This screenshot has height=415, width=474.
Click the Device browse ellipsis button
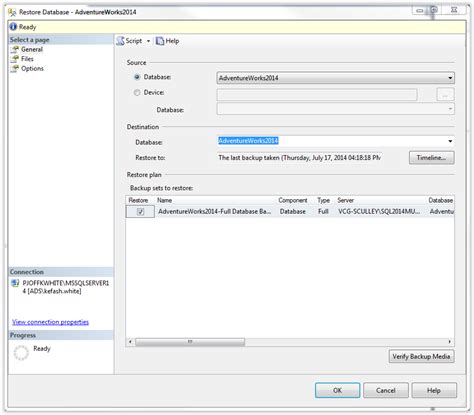click(x=445, y=95)
